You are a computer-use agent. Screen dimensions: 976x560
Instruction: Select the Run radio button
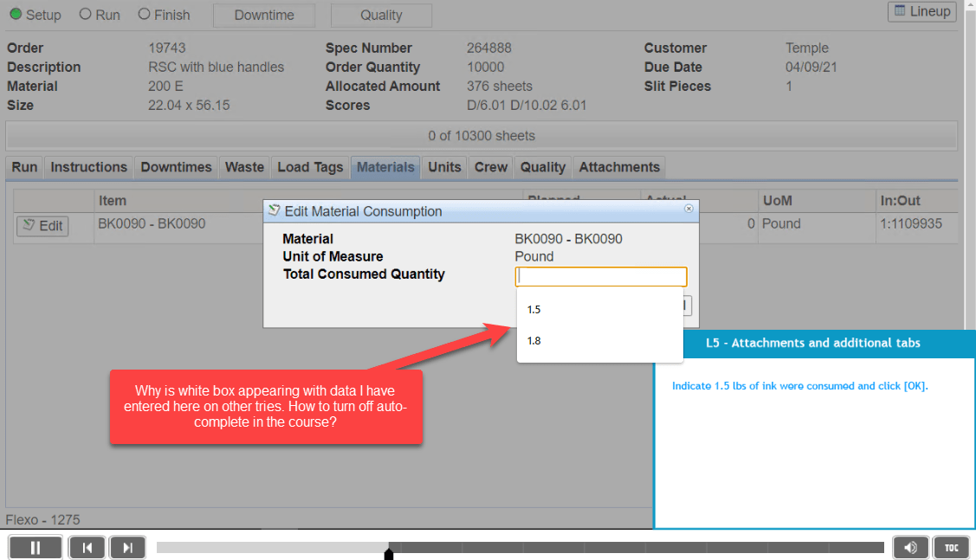tap(86, 14)
